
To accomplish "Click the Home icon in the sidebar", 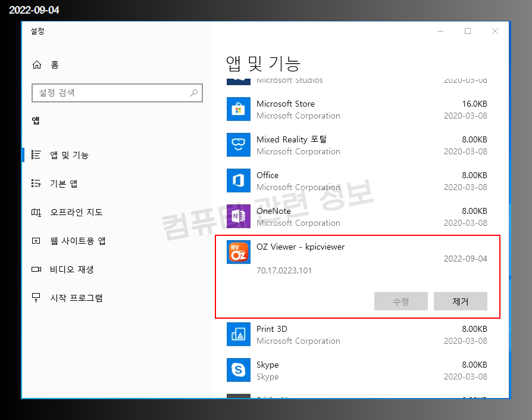I will [x=37, y=64].
